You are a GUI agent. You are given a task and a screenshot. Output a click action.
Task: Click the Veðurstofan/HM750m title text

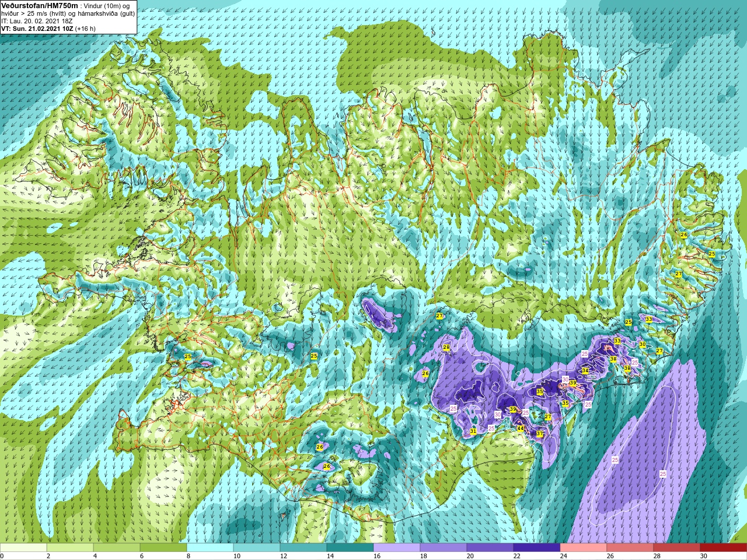pyautogui.click(x=40, y=5)
